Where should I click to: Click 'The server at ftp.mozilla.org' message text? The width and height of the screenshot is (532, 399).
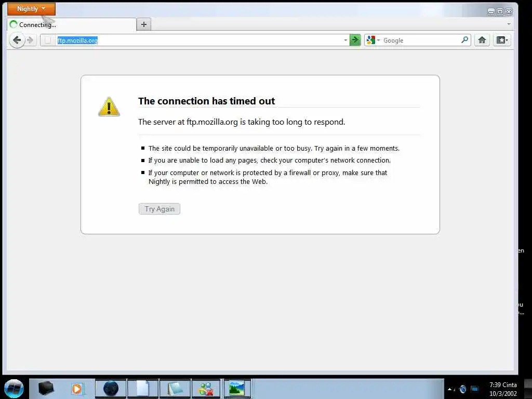tap(242, 122)
